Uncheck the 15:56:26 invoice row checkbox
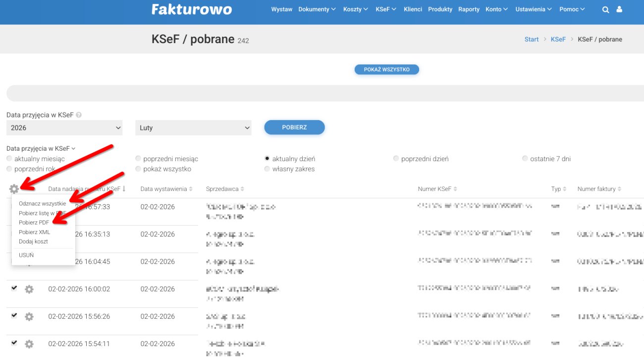 [x=14, y=316]
